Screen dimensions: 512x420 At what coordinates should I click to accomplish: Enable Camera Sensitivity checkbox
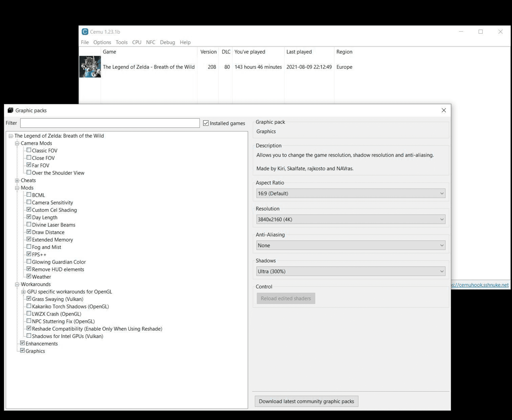29,202
